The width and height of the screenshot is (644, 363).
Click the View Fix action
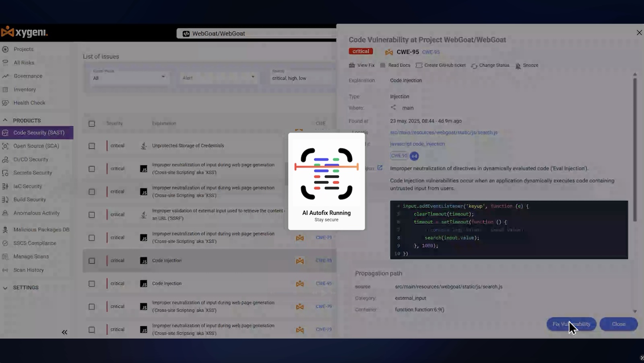click(362, 65)
